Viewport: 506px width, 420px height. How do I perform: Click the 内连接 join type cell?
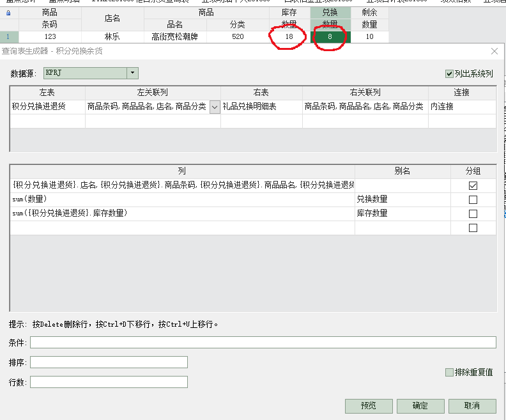(461, 107)
